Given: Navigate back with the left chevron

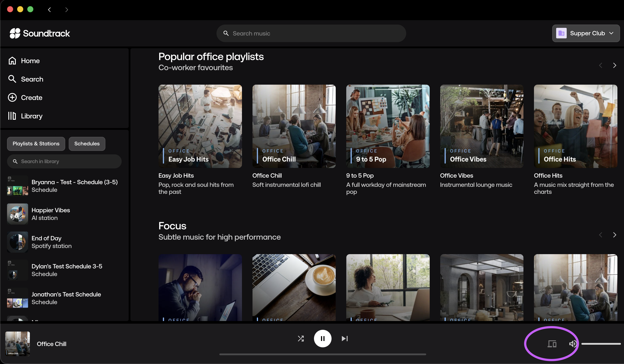Looking at the screenshot, I should [x=49, y=10].
